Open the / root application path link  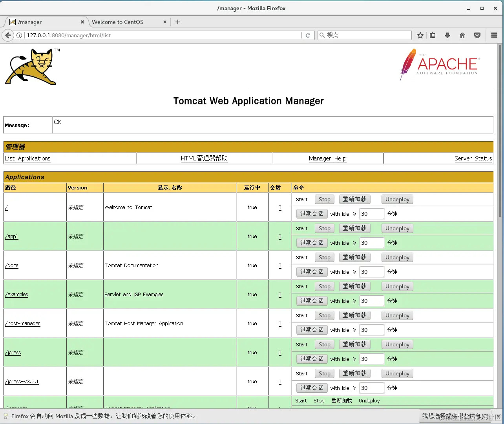click(6, 207)
